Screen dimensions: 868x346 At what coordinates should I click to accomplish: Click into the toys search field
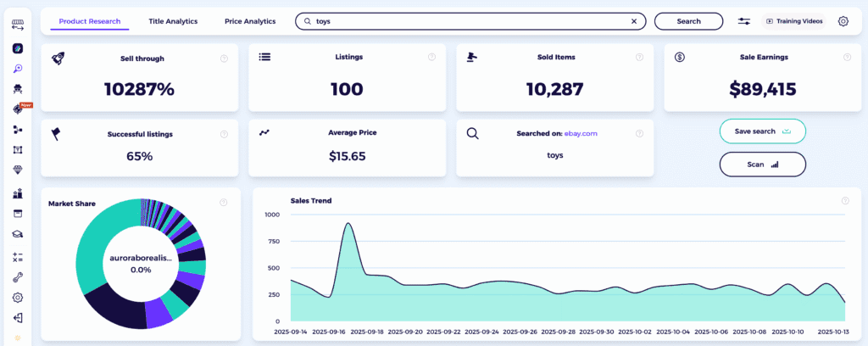tap(466, 21)
